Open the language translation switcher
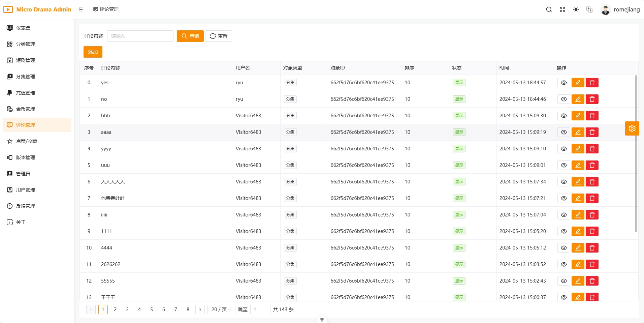 [589, 9]
